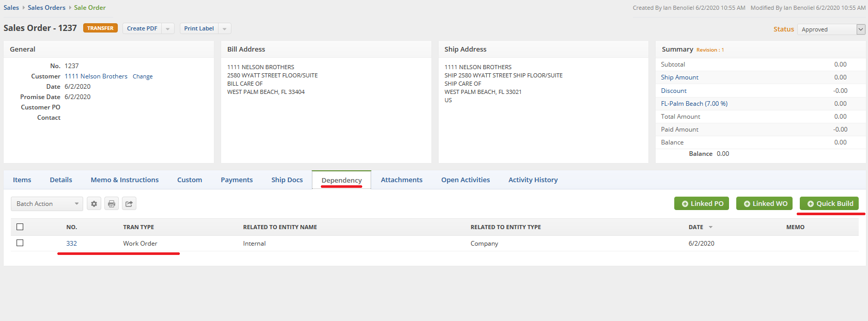Click the Work Order tran type cell
This screenshot has height=321, width=868.
coord(140,244)
